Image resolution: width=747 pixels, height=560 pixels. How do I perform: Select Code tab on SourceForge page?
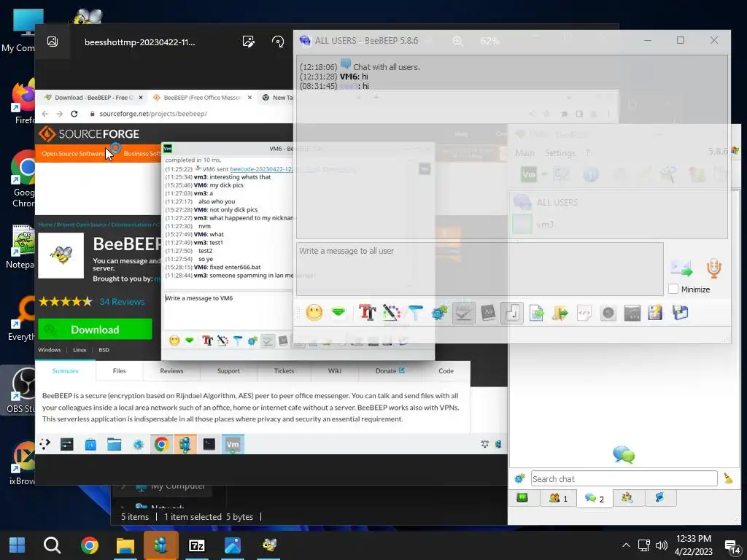click(446, 371)
